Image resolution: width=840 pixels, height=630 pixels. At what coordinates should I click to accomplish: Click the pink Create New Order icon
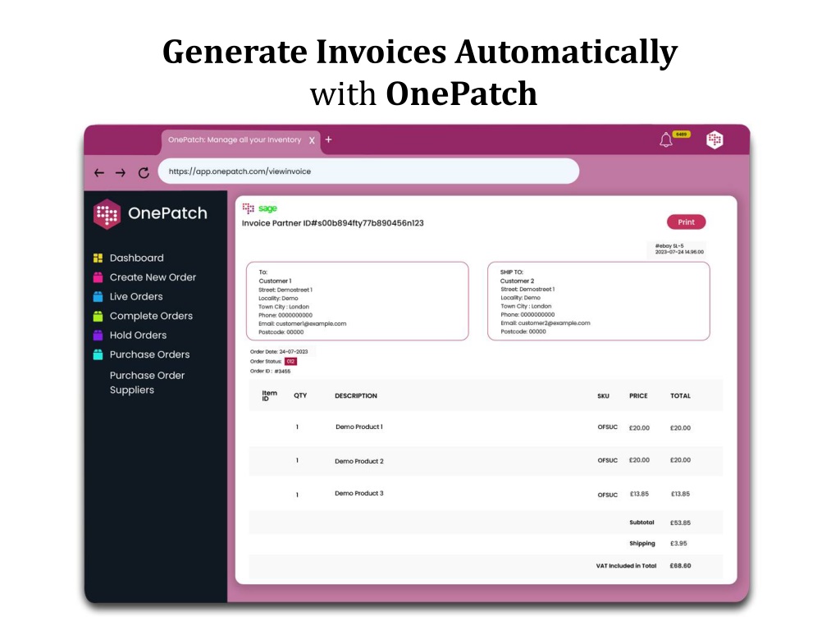click(98, 277)
